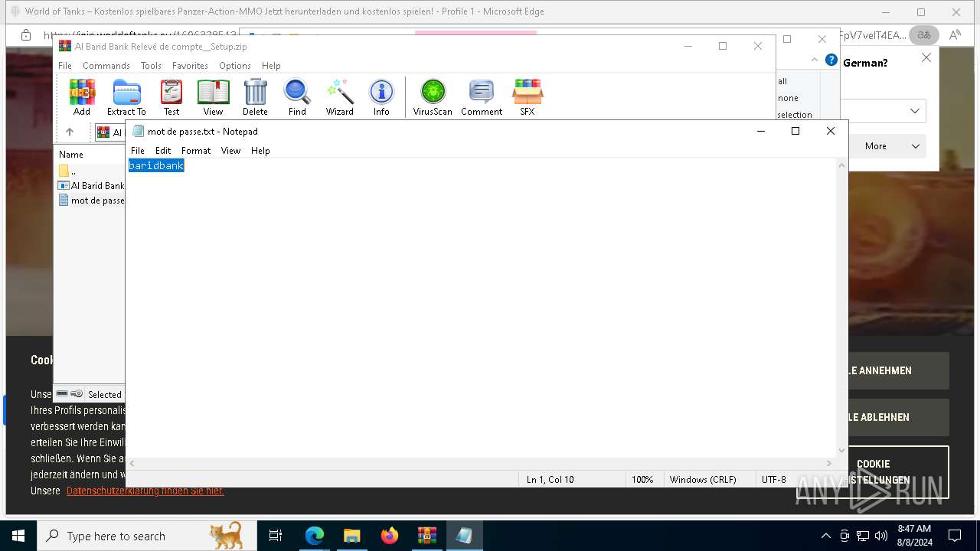The height and width of the screenshot is (551, 980).
Task: Click the Add icon in WinRAR toolbar
Action: (82, 97)
